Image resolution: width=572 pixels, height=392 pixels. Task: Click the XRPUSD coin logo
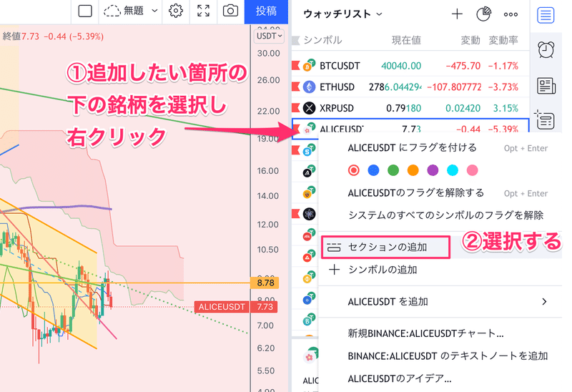[x=310, y=108]
